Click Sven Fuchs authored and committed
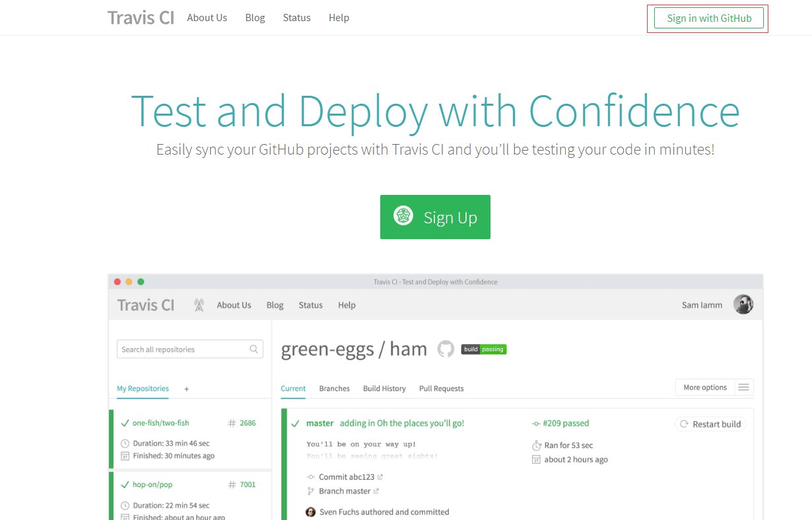 click(x=384, y=512)
